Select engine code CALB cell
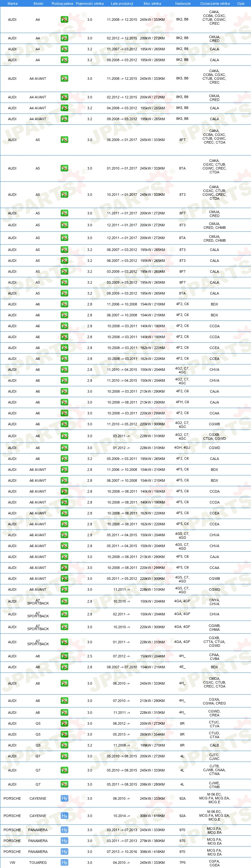Screen dimensions: 251x868 [x=214, y=745]
